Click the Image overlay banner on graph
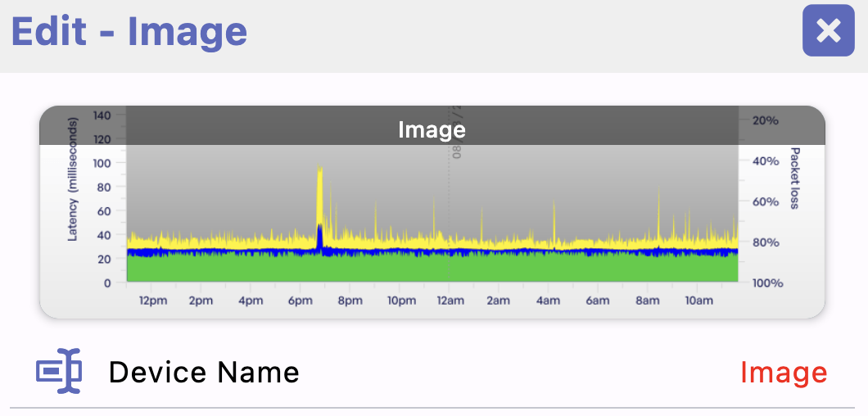The height and width of the screenshot is (416, 868). click(432, 129)
